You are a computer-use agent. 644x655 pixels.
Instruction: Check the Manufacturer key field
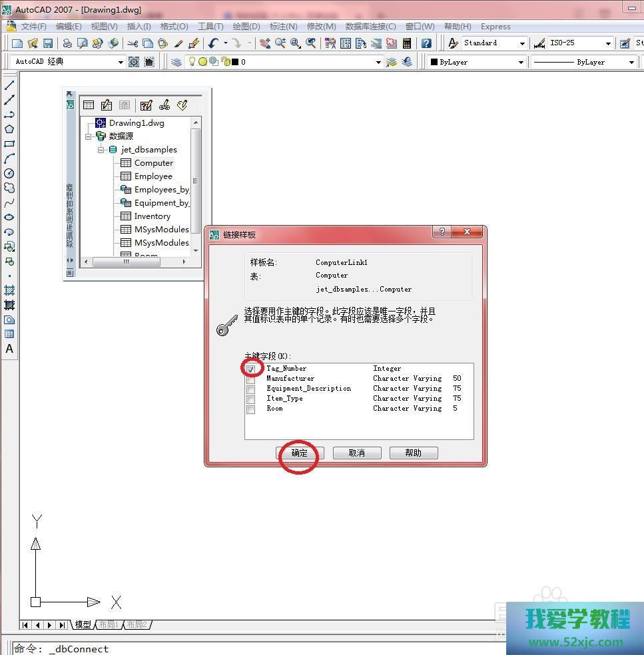click(251, 379)
